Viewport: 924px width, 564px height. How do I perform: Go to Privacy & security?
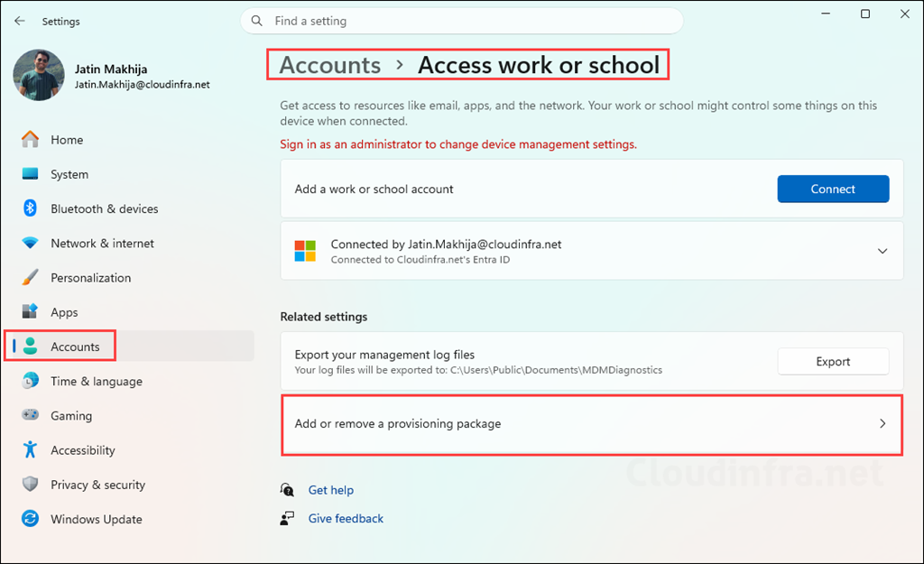click(97, 485)
